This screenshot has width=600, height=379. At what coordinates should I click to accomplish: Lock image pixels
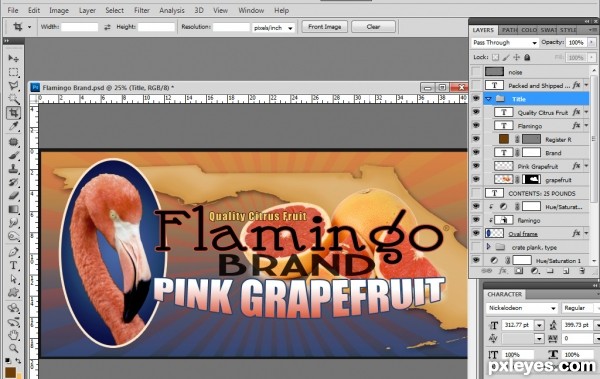[x=506, y=57]
